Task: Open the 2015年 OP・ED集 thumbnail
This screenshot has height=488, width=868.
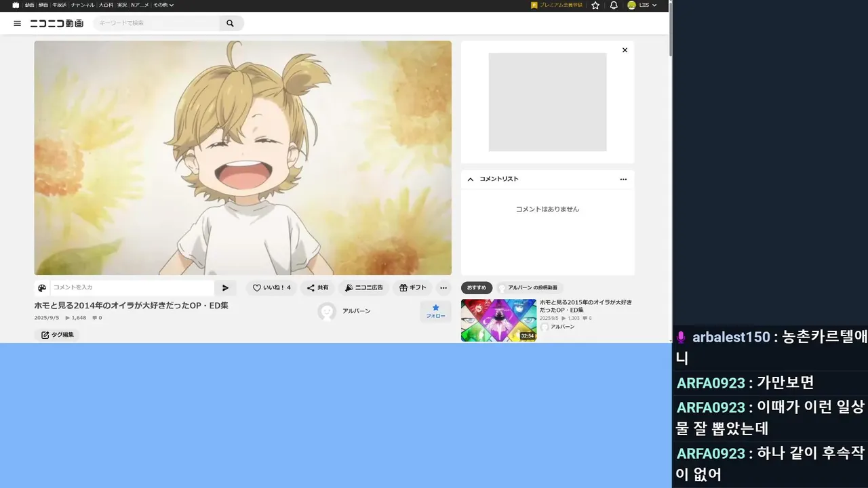Action: [x=498, y=320]
